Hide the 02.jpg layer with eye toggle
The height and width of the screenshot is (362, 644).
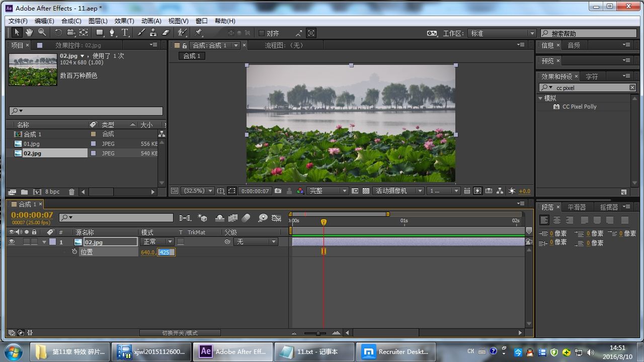click(12, 242)
